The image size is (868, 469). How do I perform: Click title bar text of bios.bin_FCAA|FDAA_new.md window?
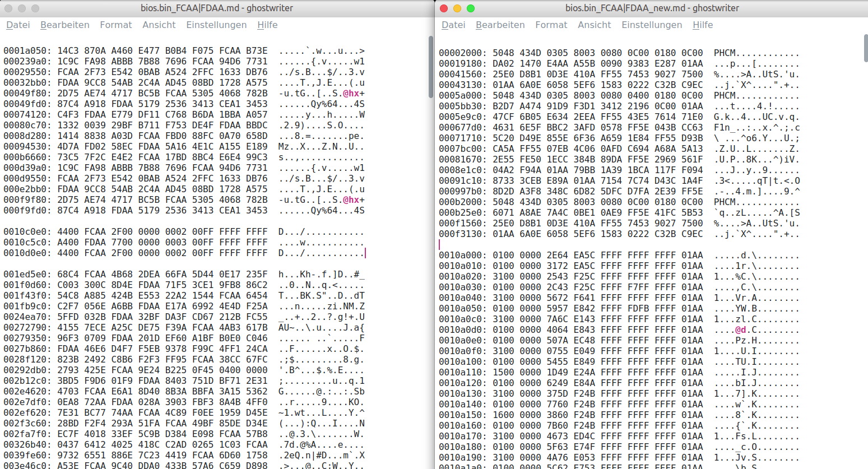pyautogui.click(x=652, y=8)
